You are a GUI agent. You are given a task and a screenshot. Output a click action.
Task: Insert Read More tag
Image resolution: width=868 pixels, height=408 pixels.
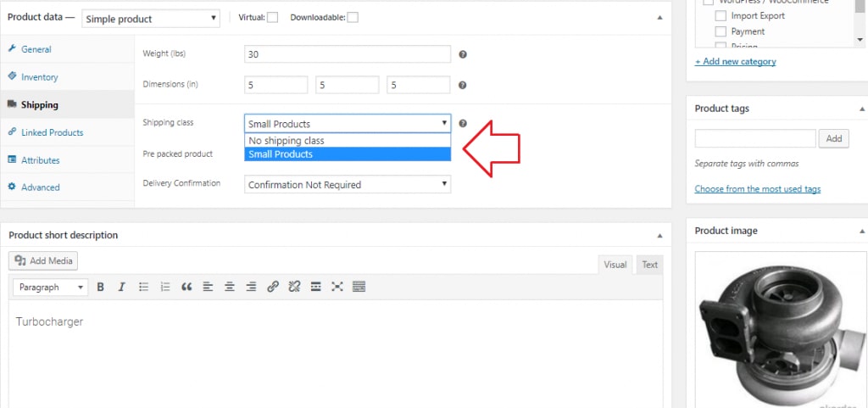(x=316, y=287)
